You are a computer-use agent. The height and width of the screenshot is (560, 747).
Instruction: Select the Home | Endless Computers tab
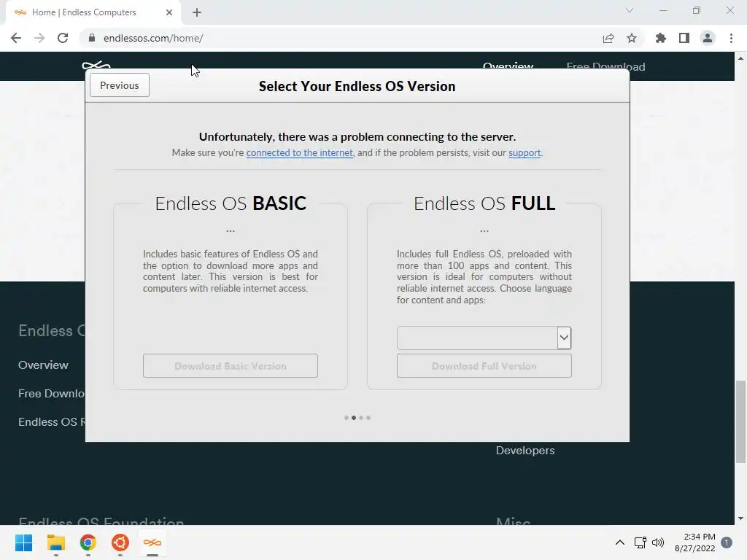(x=93, y=12)
